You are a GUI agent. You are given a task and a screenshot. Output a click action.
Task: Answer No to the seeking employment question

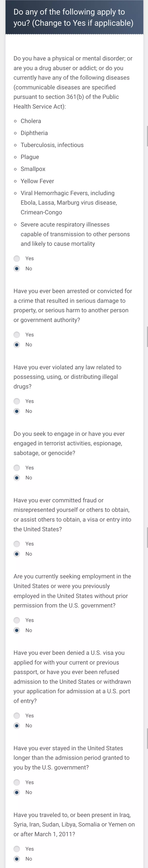click(17, 630)
